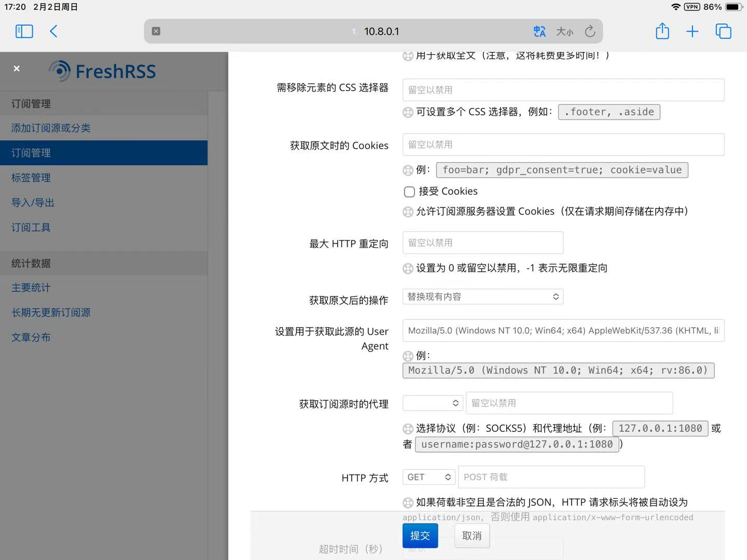Click help globe icon beside proxy protocol hint

[408, 429]
